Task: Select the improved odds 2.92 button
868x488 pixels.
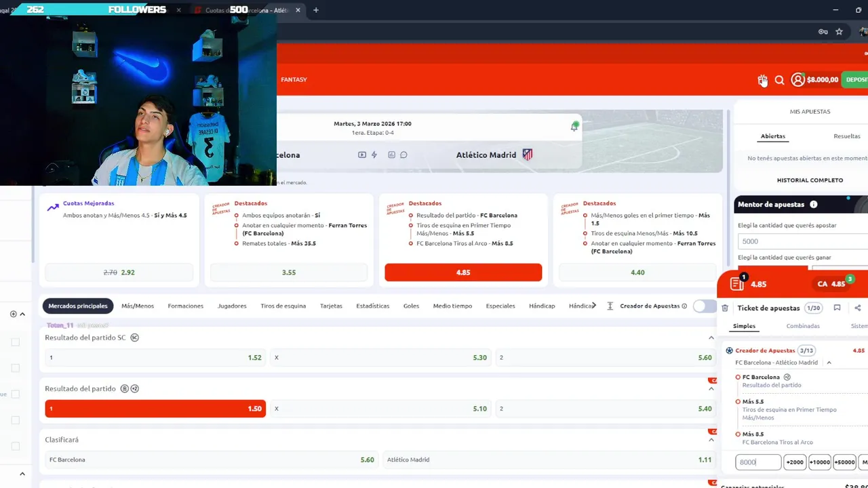Action: pyautogui.click(x=119, y=272)
